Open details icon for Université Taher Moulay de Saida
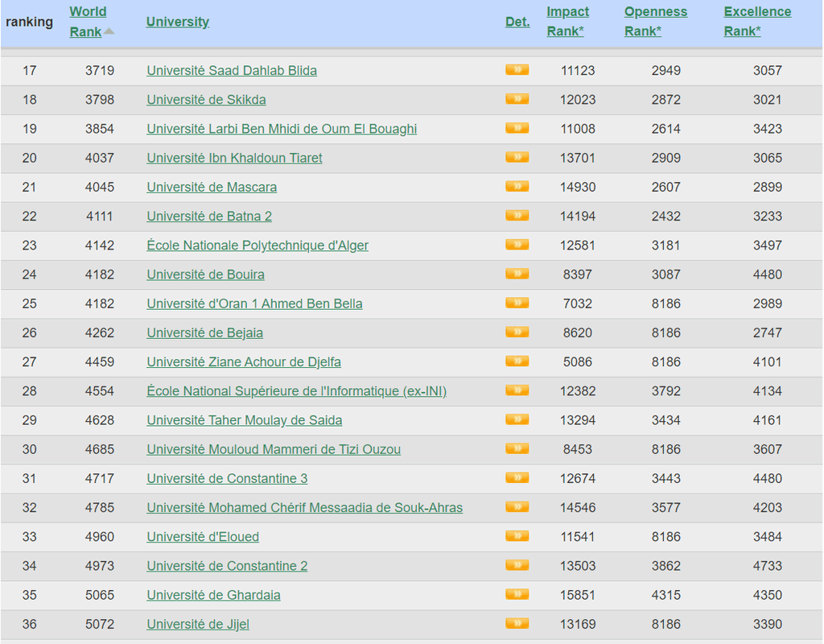 [517, 419]
